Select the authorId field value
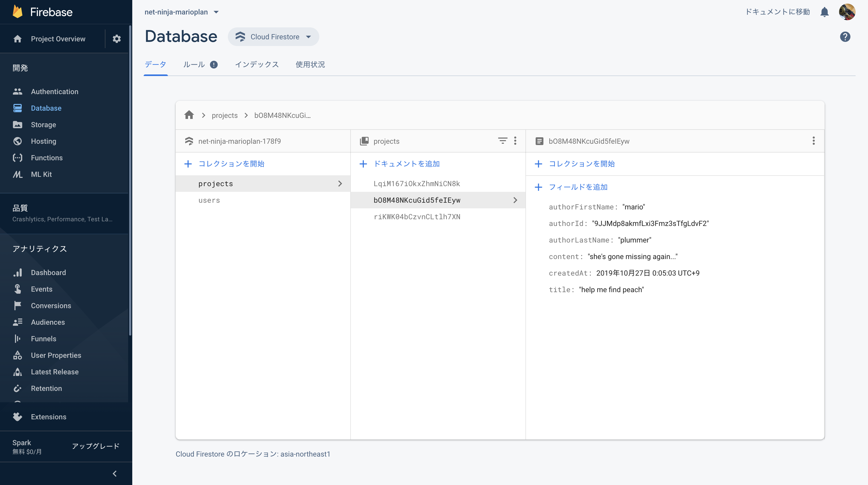The image size is (868, 485). 650,223
